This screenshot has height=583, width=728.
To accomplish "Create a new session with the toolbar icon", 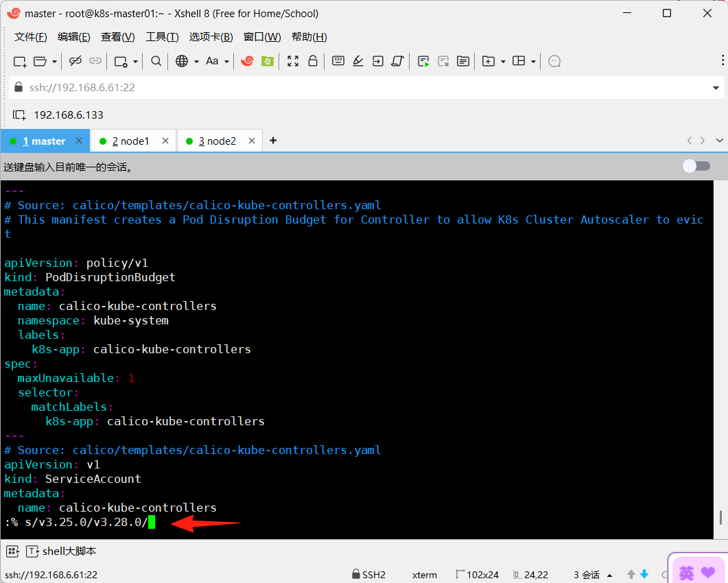I will 20,61.
